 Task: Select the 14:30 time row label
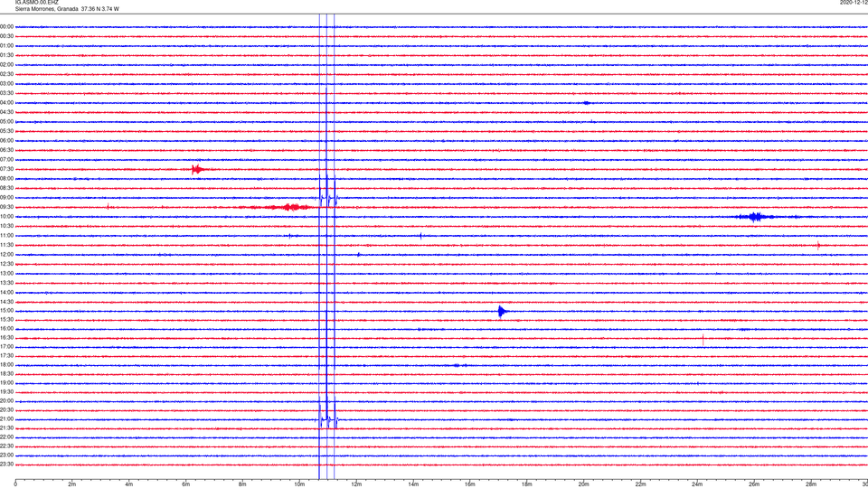[6, 302]
